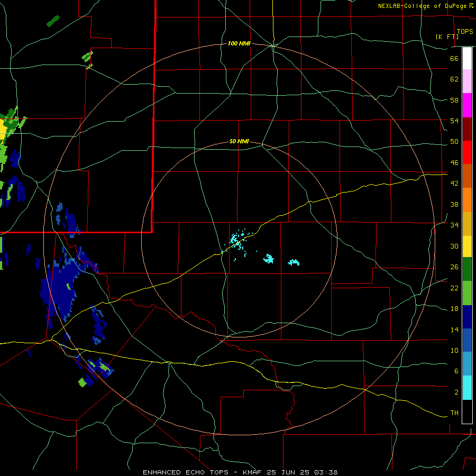Click the cyan legend swatch
476x476 pixels.
click(467, 388)
